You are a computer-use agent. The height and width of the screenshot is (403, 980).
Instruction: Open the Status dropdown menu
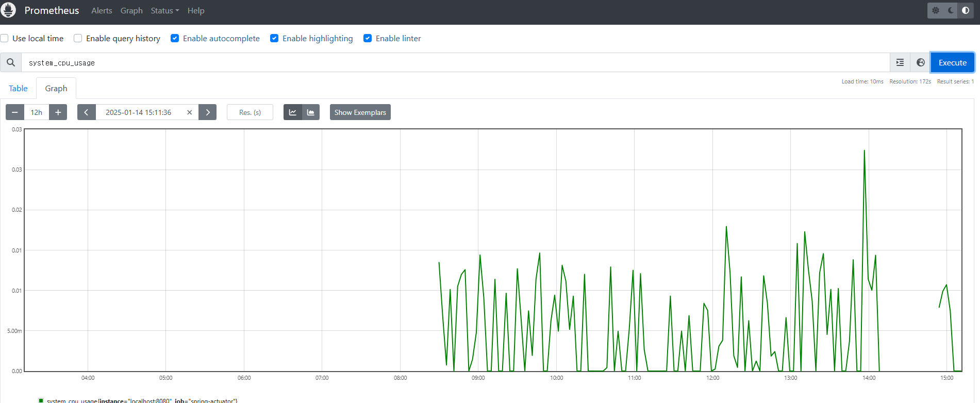pos(165,10)
